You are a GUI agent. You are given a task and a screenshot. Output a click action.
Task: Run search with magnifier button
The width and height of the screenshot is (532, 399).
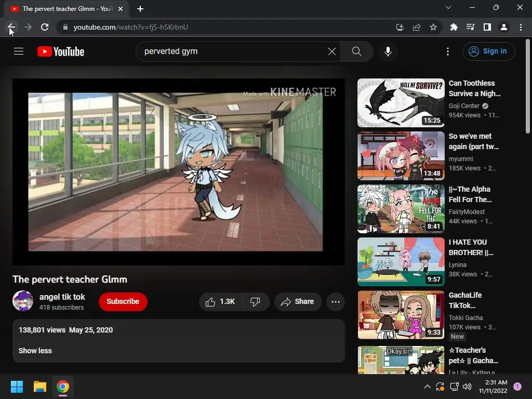pyautogui.click(x=356, y=51)
